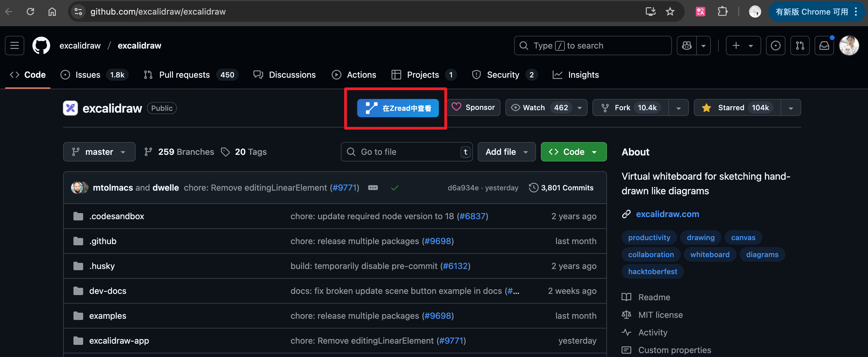
Task: Bookmark page with the star icon
Action: coord(670,12)
